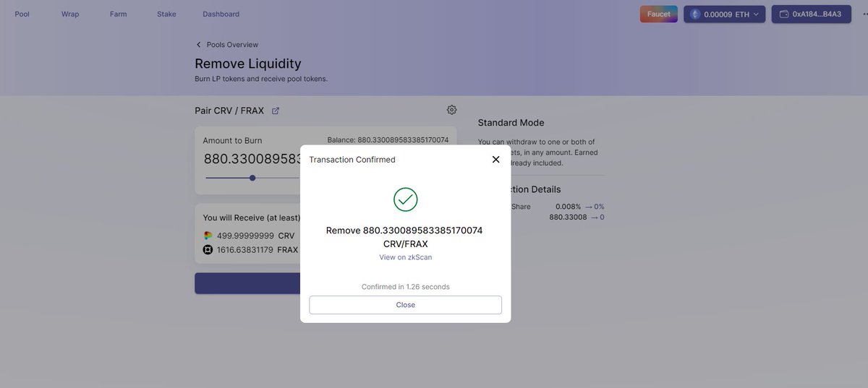Viewport: 868px width, 388px height.
Task: Click the Confirmed in 1.26 seconds text
Action: [405, 287]
